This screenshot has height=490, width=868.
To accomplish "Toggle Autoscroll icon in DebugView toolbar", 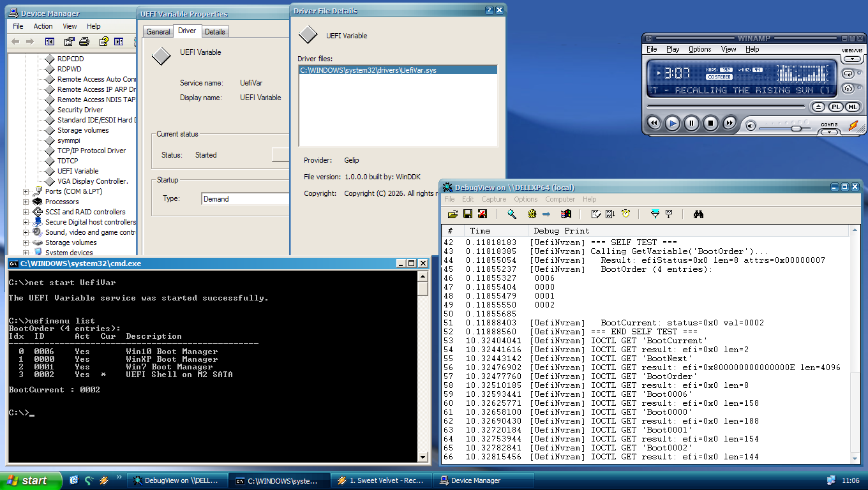I will point(610,214).
